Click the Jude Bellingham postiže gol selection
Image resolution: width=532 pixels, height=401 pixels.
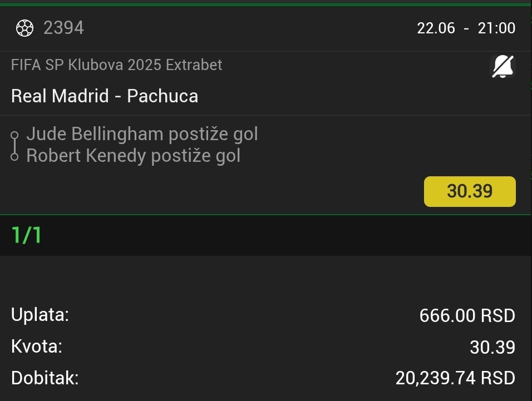click(x=142, y=134)
